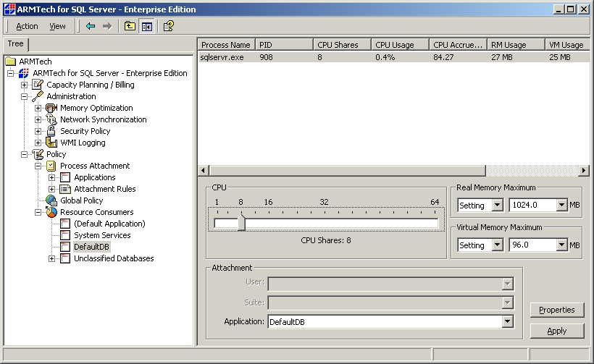Click the process list horizontal scrollbar right arrow

click(583, 170)
